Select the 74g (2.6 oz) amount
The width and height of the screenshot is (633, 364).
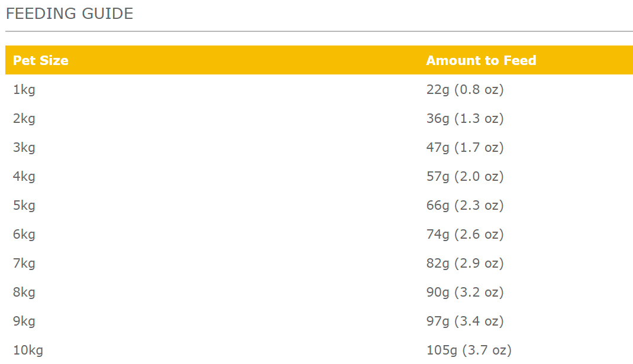464,235
